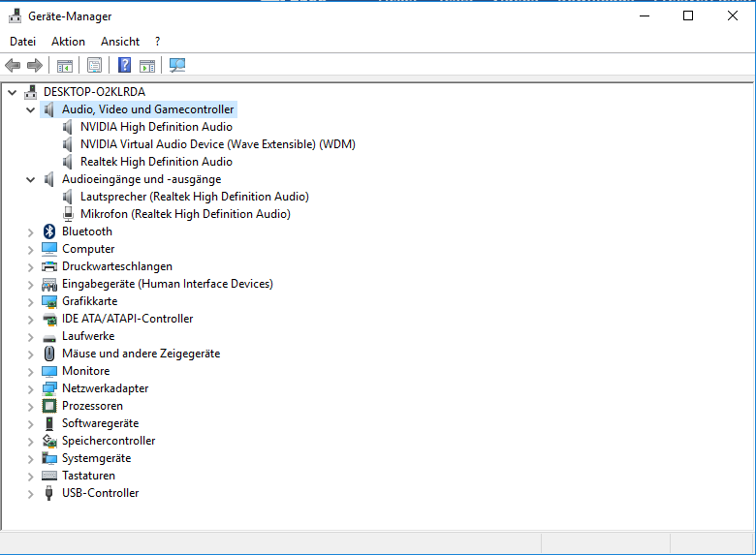Image resolution: width=756 pixels, height=555 pixels.
Task: Select NVIDIA High Definition Audio device
Action: 156,127
